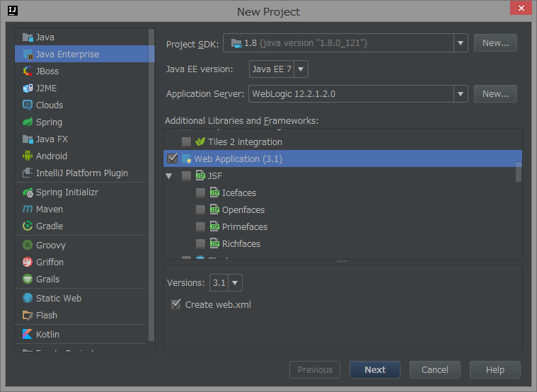Click New button beside Application Server

point(495,94)
